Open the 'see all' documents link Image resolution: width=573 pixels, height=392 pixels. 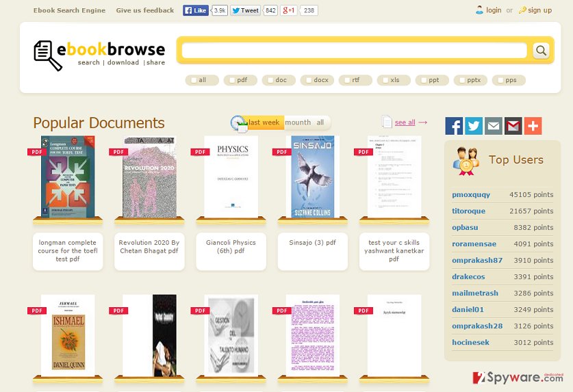(x=405, y=122)
